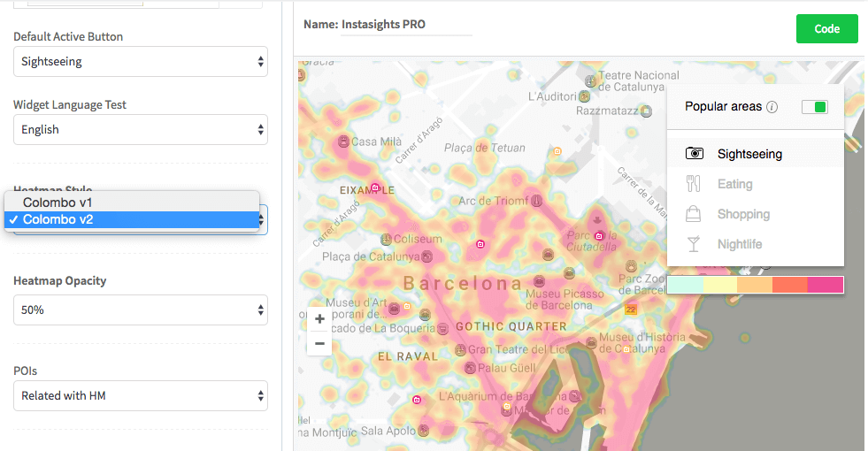Click the pink camera marker on Eixample
868x451 pixels.
point(375,187)
